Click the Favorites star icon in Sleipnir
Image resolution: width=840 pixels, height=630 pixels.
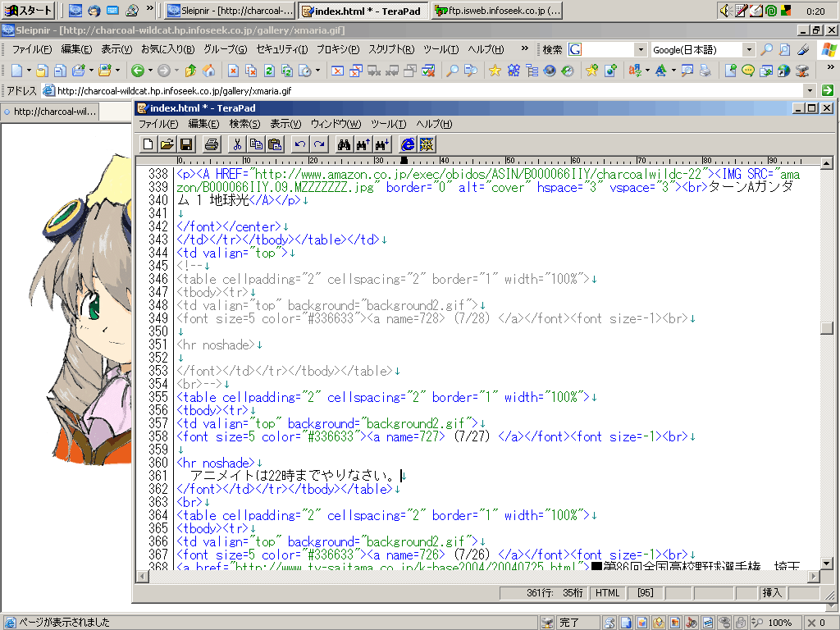[x=495, y=71]
